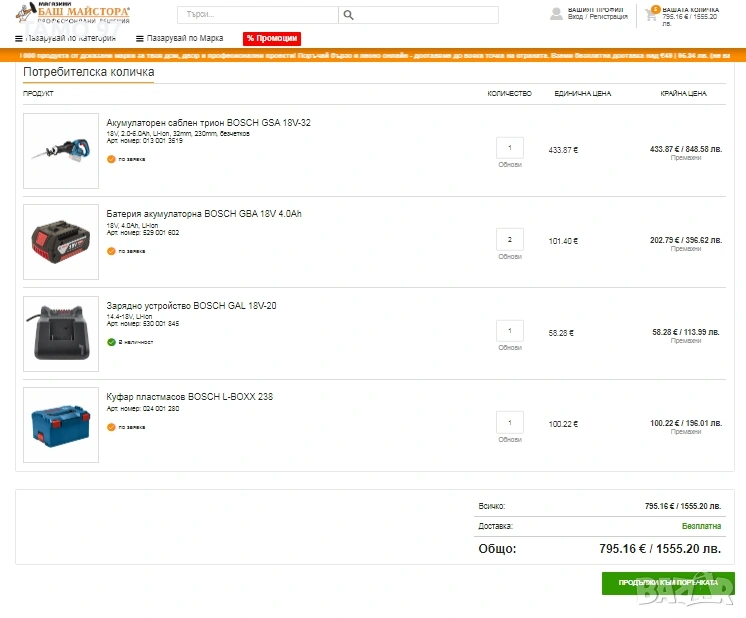
Task: Click Обнови under the GBA 18V battery quantity
Action: tap(510, 256)
